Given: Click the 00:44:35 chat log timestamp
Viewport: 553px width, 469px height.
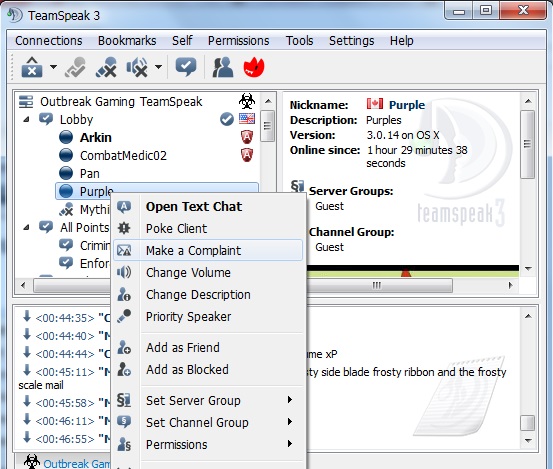Looking at the screenshot, I should click(65, 318).
